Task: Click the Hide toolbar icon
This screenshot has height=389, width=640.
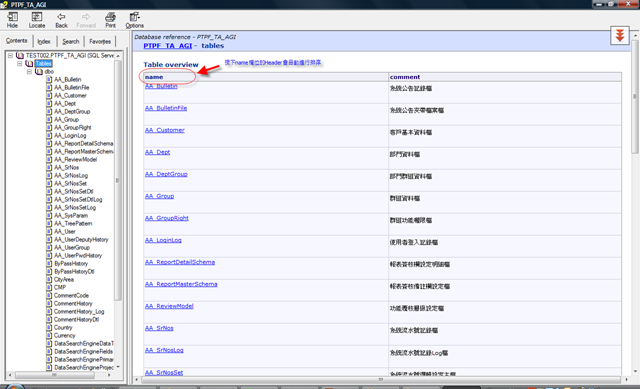Action: coord(12,20)
